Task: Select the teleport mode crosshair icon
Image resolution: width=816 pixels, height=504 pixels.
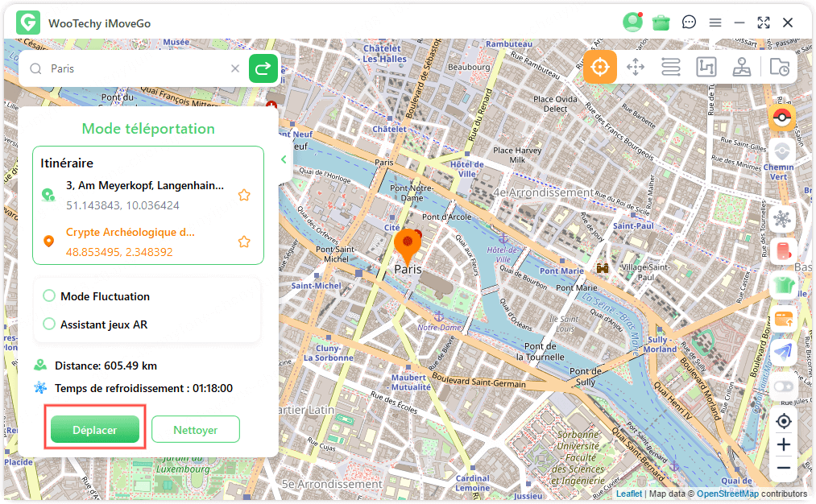Action: pyautogui.click(x=600, y=67)
